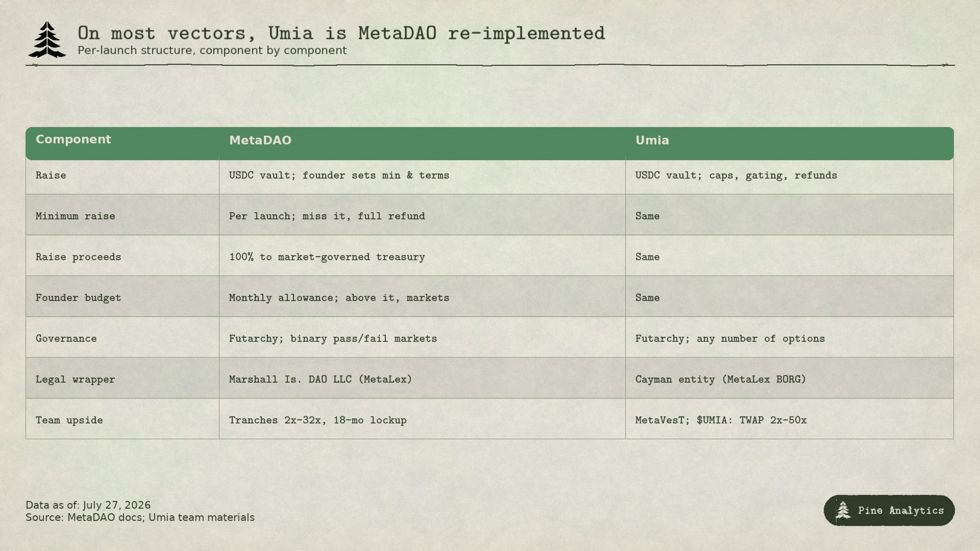
Task: Select the Raise row label
Action: pos(51,175)
